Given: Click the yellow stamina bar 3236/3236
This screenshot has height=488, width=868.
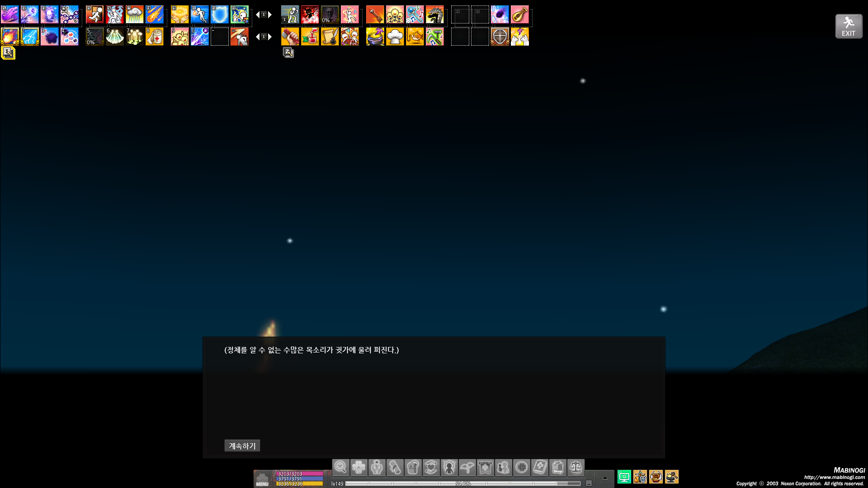Looking at the screenshot, I should point(300,483).
